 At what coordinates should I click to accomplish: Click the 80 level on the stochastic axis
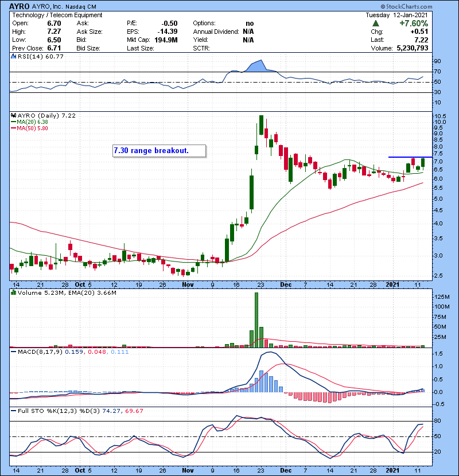[437, 421]
